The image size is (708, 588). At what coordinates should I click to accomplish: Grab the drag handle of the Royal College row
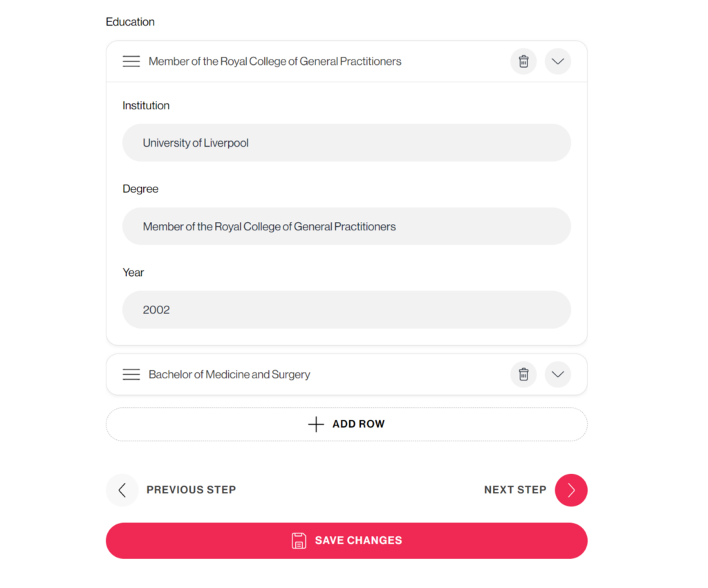[x=131, y=62]
